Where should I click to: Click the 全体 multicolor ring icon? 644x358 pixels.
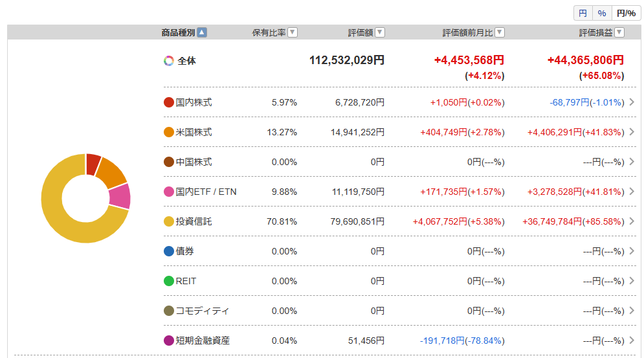click(x=169, y=61)
